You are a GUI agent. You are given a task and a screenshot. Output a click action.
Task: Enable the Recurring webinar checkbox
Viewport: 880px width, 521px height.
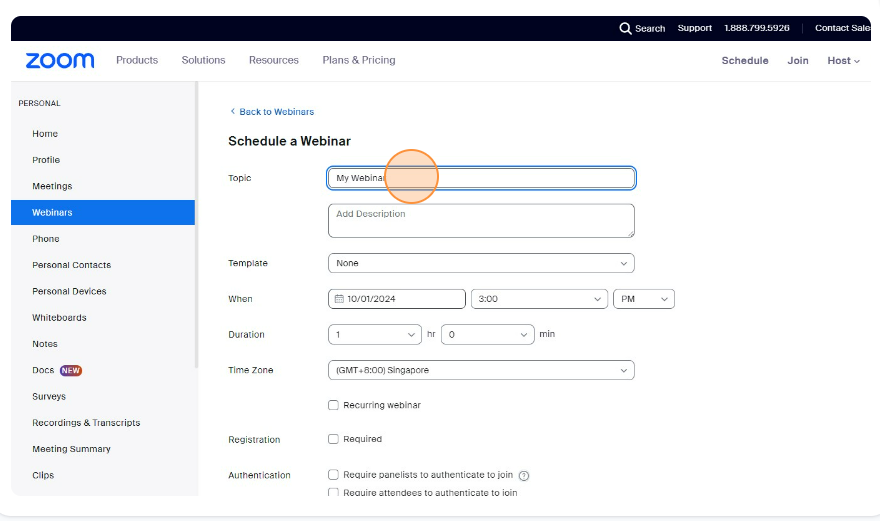(x=334, y=405)
